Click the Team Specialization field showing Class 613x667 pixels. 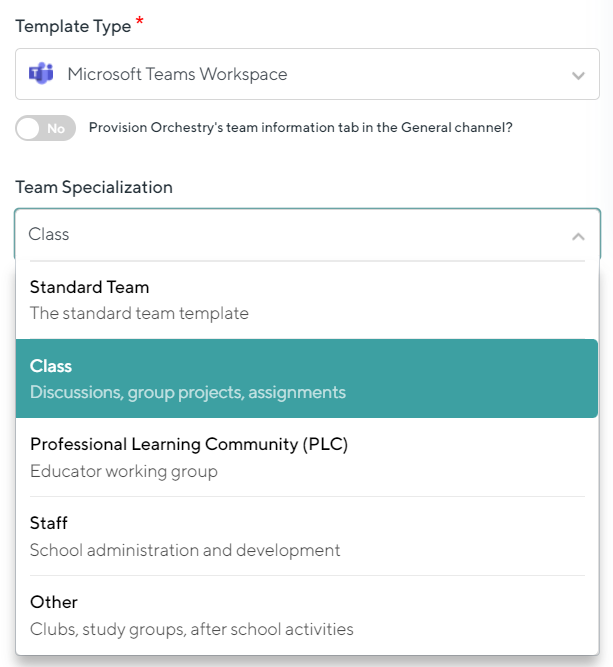(308, 234)
